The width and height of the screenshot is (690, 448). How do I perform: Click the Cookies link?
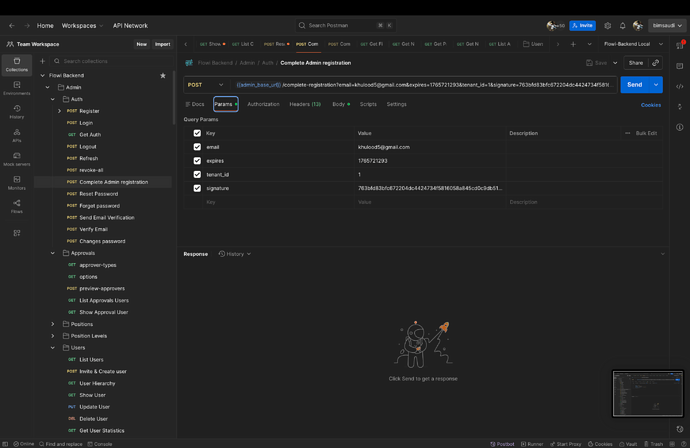[x=650, y=105]
